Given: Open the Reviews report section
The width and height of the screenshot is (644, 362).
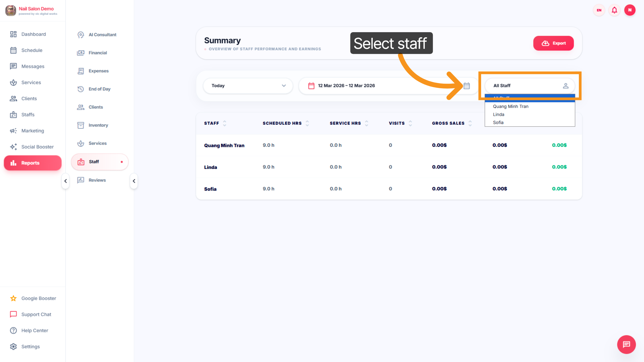Looking at the screenshot, I should 97,180.
